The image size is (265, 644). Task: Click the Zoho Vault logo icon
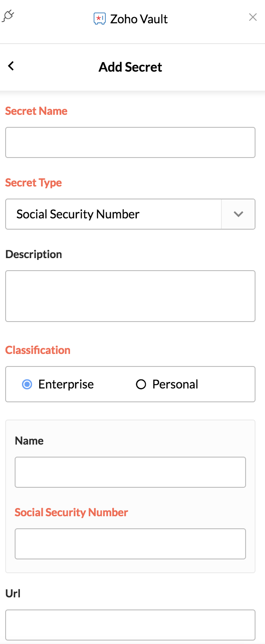(x=100, y=19)
